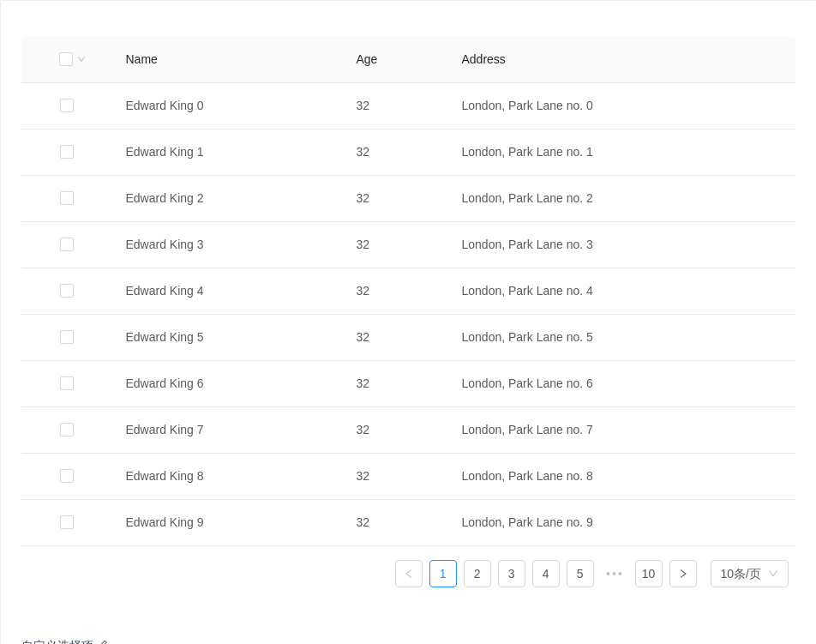816x644 pixels.
Task: Enable the checkbox beside Edward King 7
Action: coord(67,430)
